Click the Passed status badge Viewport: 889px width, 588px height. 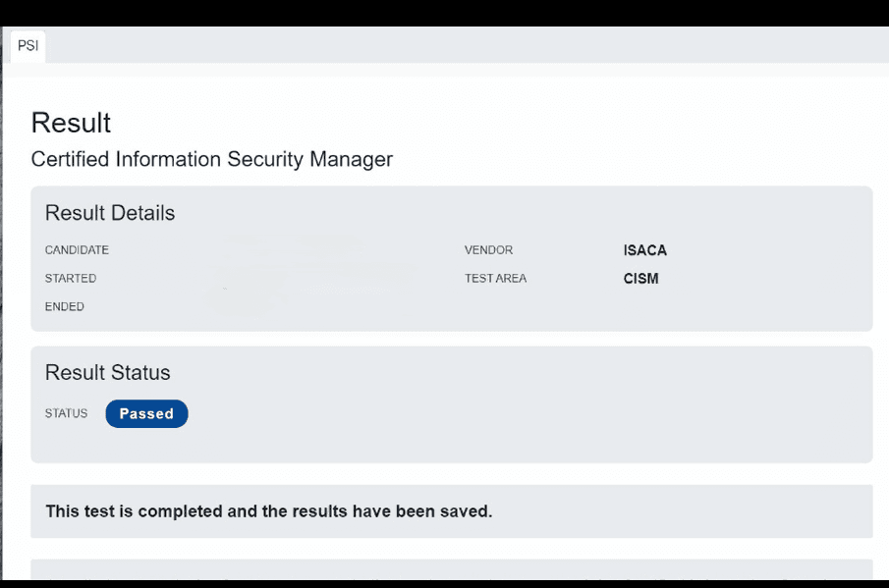point(146,414)
